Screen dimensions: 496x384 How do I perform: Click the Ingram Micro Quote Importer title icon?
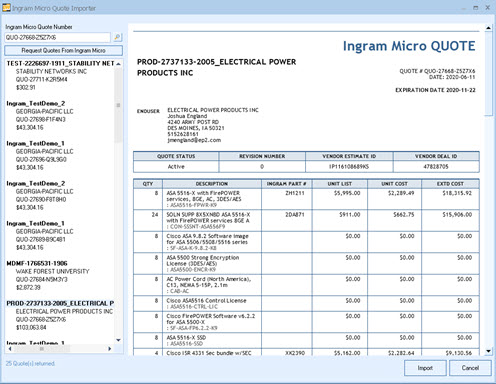[x=6, y=8]
